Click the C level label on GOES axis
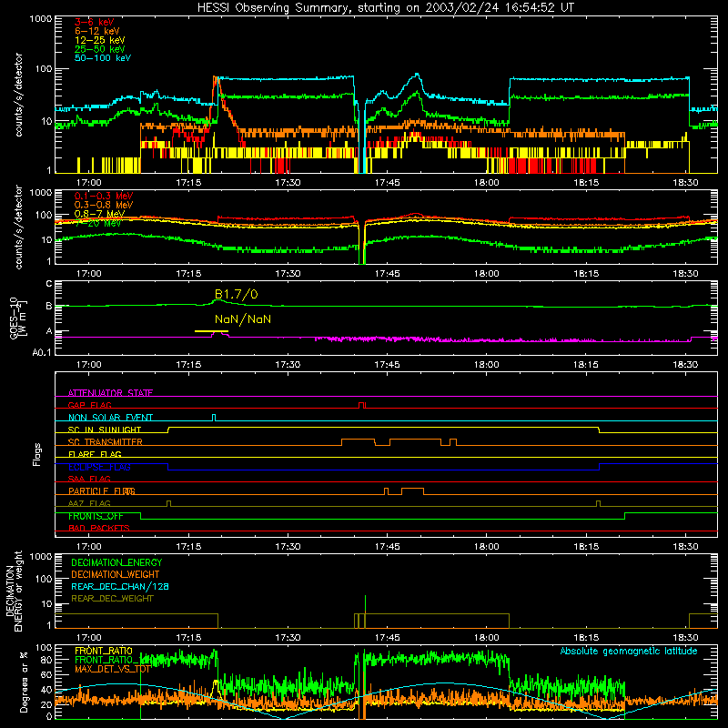 point(49,284)
